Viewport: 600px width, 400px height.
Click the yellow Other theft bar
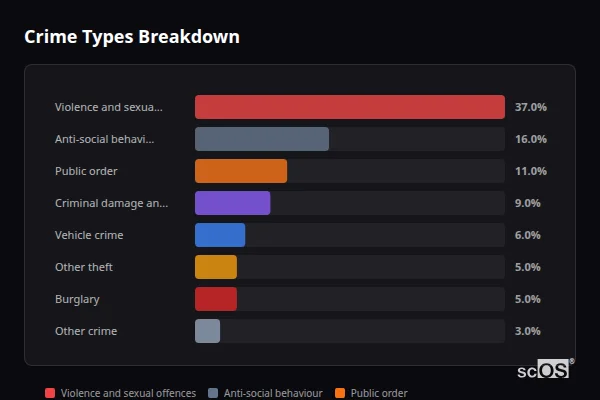point(216,267)
